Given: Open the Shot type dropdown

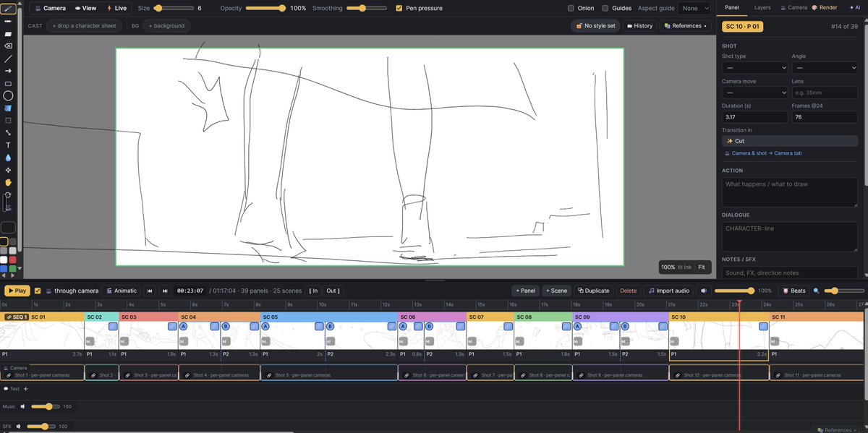Looking at the screenshot, I should [754, 67].
